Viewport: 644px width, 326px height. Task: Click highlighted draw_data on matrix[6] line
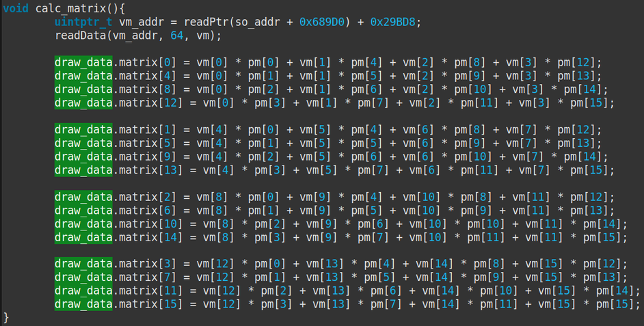pos(83,210)
